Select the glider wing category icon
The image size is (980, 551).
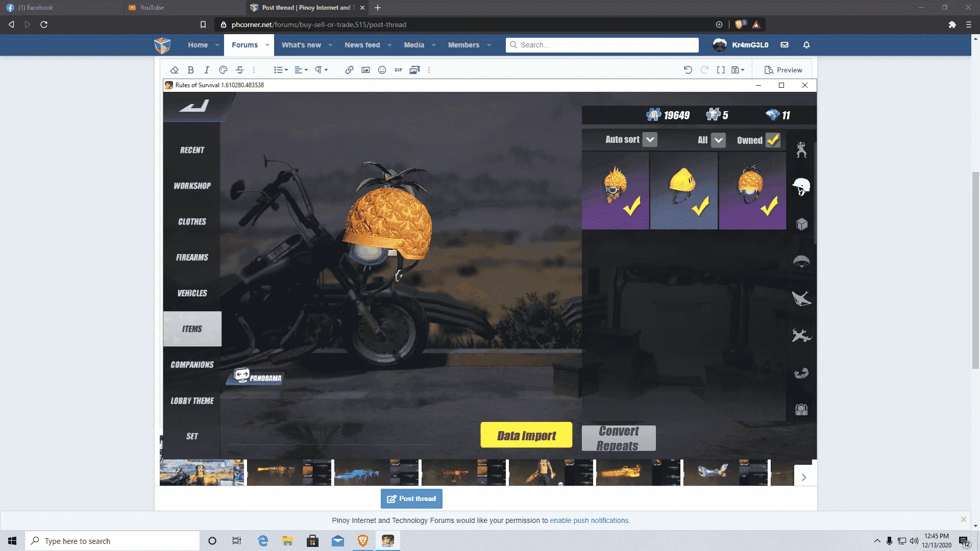click(x=801, y=298)
